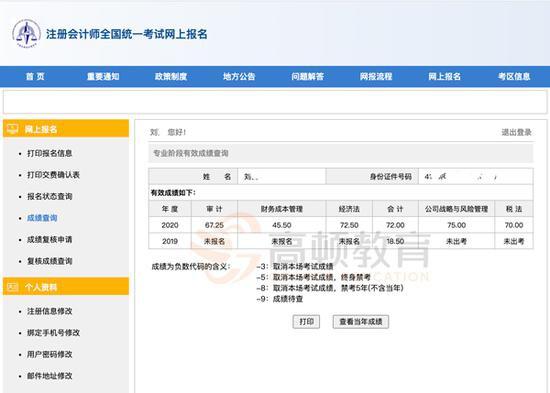Viewport: 550px width, 393px height.
Task: Click the 身份证件号码 label cell
Action: [372, 176]
